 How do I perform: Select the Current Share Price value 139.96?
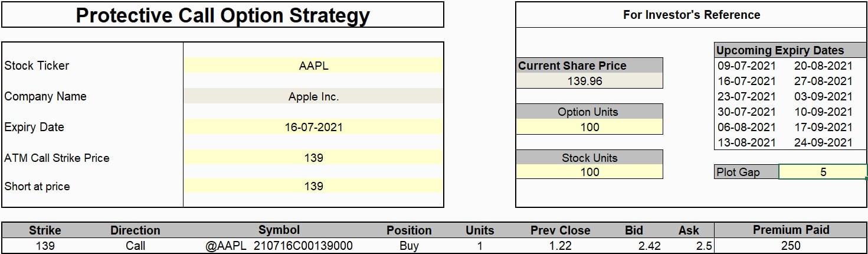click(585, 81)
